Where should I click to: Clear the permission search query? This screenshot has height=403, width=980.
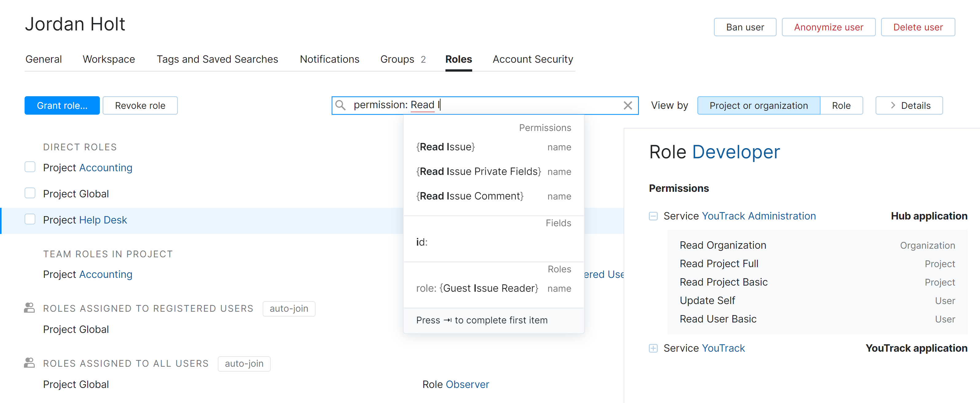(628, 105)
